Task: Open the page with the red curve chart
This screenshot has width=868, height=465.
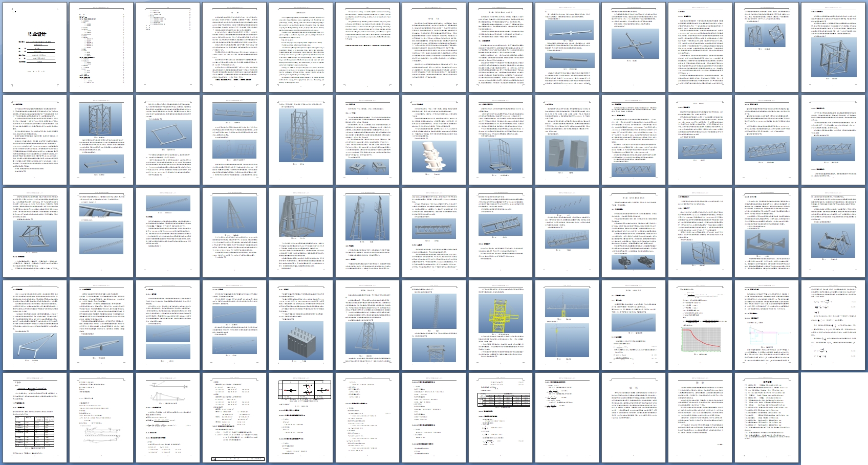Action: click(x=700, y=325)
